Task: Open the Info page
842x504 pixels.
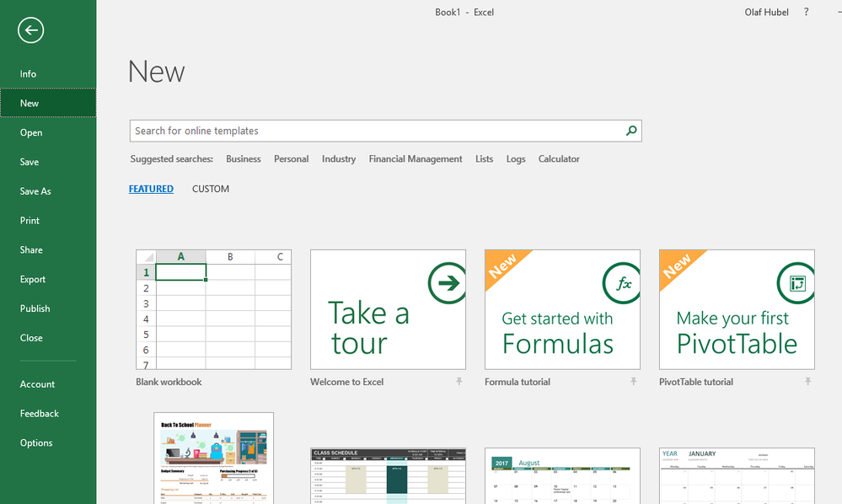Action: tap(48, 74)
